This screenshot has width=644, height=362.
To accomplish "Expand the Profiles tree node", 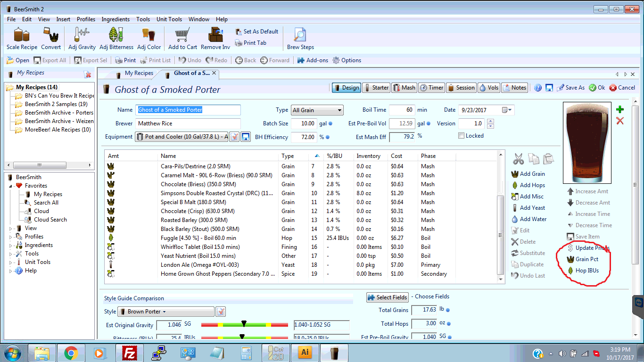I will (x=11, y=237).
